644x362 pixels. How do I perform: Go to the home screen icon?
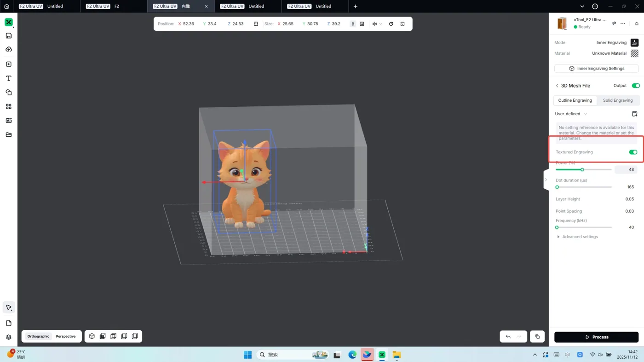click(x=6, y=6)
